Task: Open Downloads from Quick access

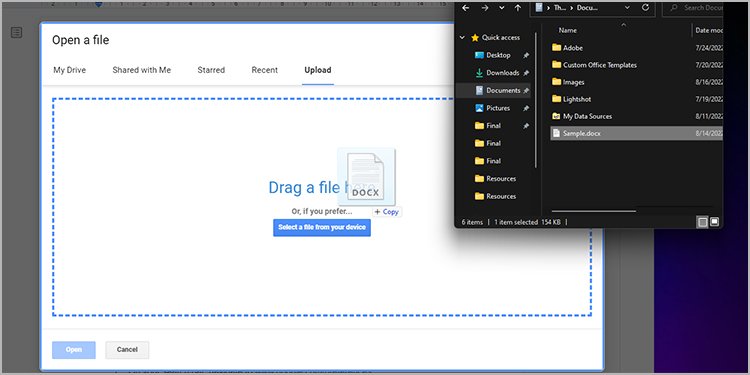Action: click(502, 73)
